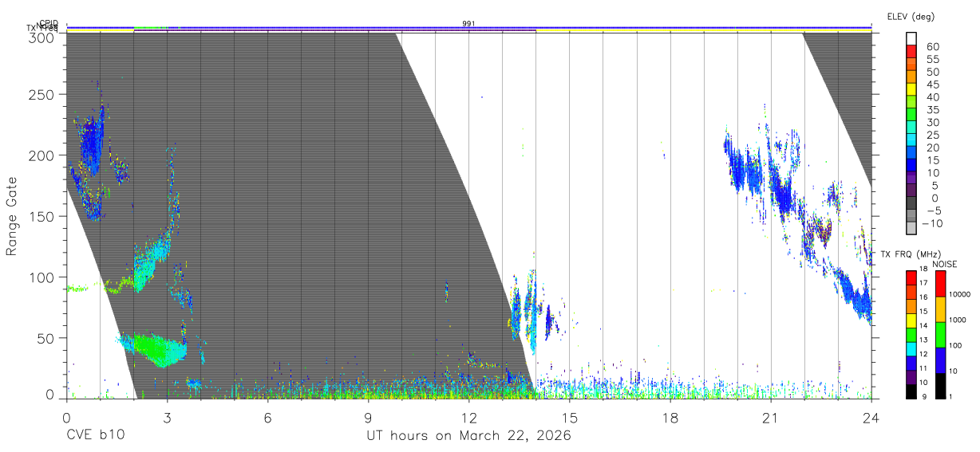Select white elevation swatch above 60
Image resolution: width=980 pixels, height=452 pixels.
(x=911, y=38)
